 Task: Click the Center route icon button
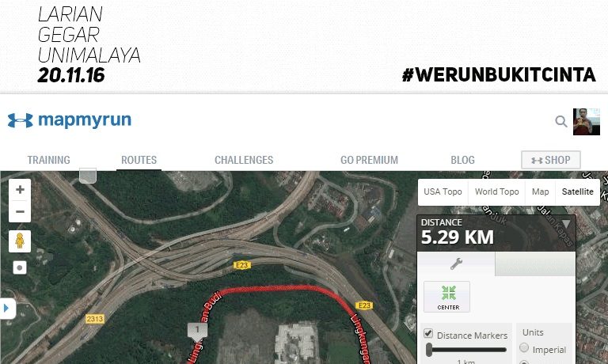coord(446,297)
